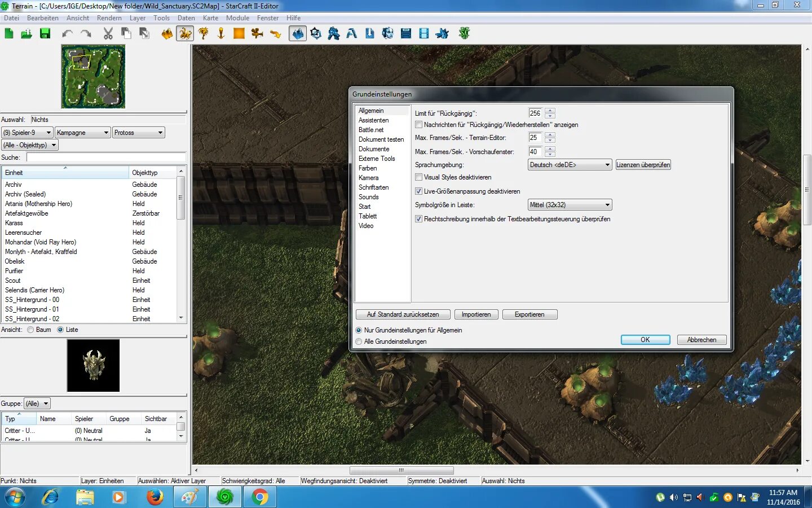Save the map with the floppy icon
This screenshot has height=508, width=812.
(x=45, y=34)
